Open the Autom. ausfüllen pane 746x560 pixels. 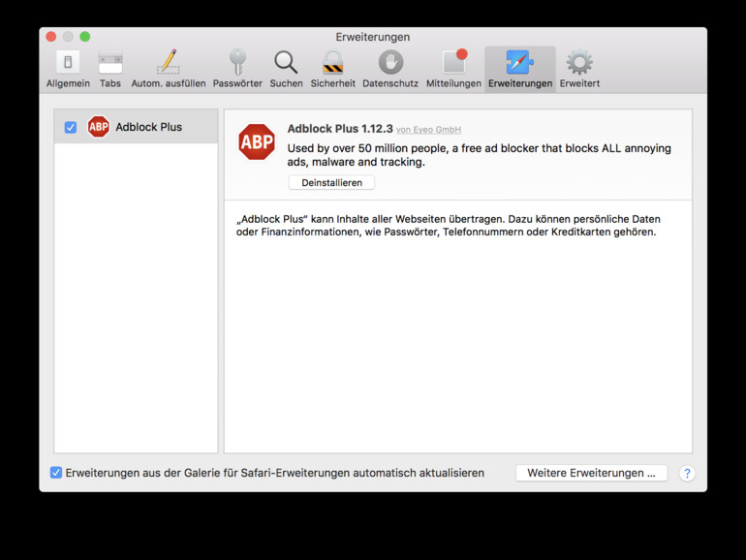(x=169, y=69)
